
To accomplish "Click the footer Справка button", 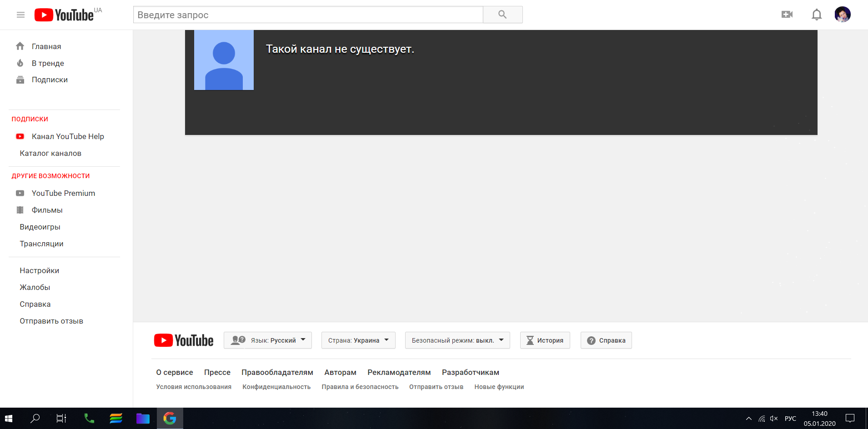I will [x=606, y=340].
